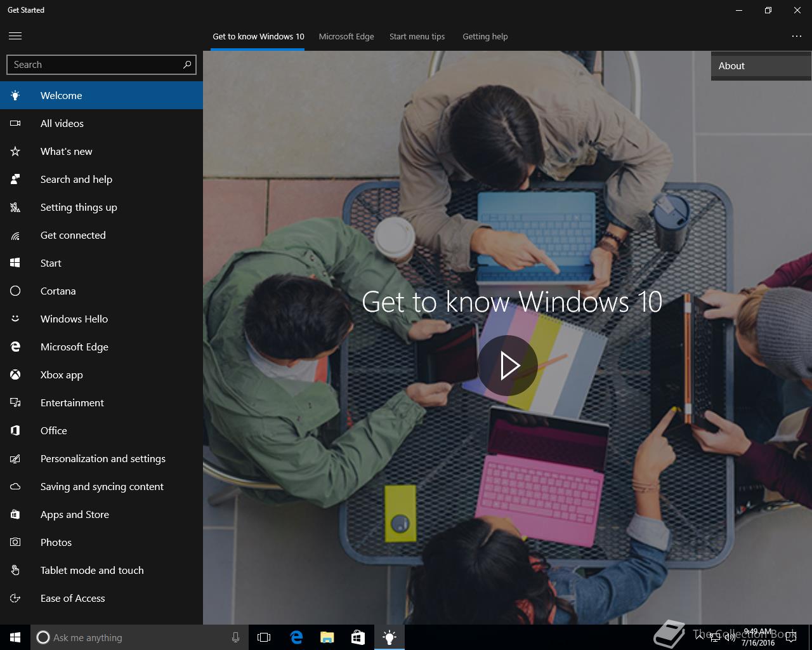Click the Tablet mode and touch icon
The image size is (812, 650).
pos(15,570)
